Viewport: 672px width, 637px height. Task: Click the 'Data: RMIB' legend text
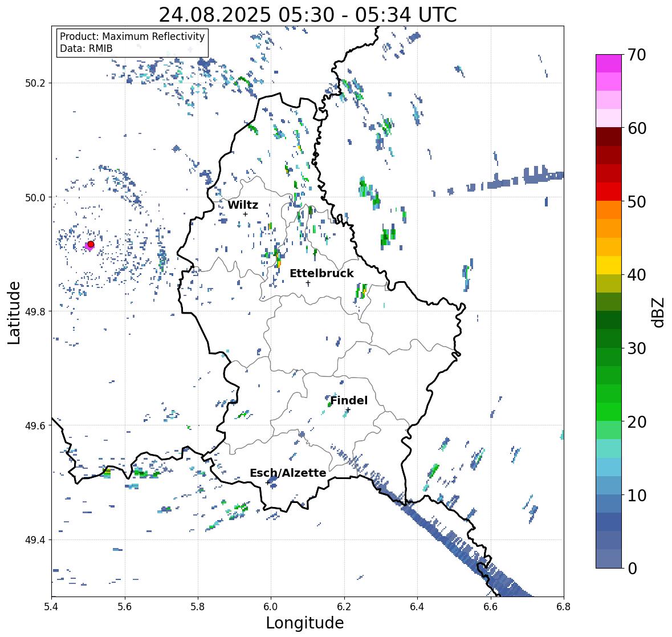[x=86, y=48]
